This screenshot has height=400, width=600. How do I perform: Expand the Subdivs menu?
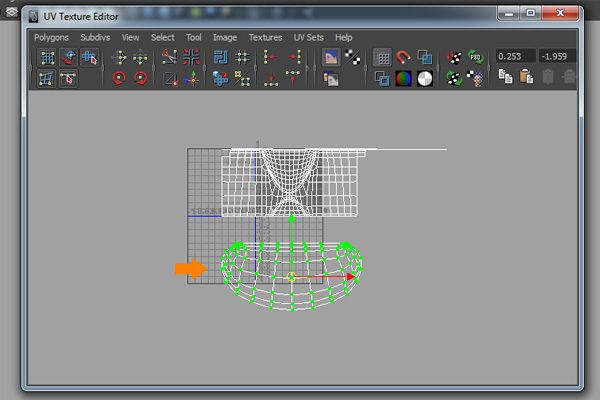[95, 37]
